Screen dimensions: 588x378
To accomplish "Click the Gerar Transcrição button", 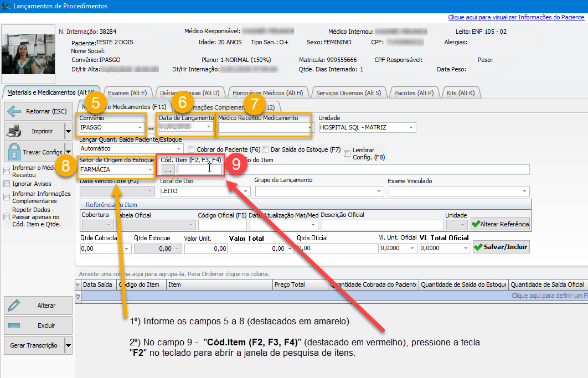I will coord(34,345).
